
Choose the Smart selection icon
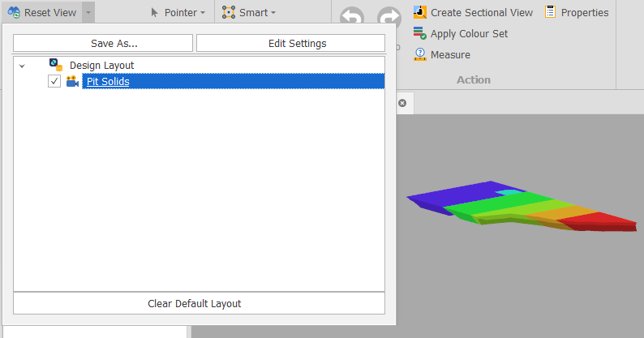point(229,12)
